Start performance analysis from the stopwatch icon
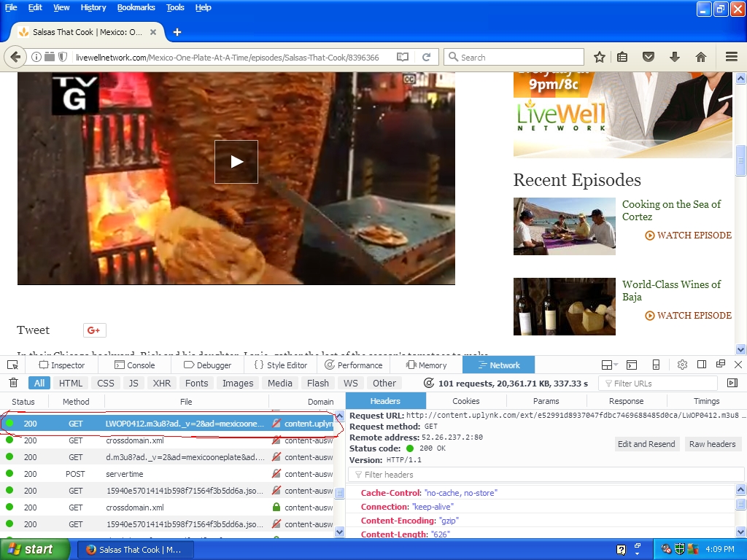747x560 pixels. coord(429,383)
